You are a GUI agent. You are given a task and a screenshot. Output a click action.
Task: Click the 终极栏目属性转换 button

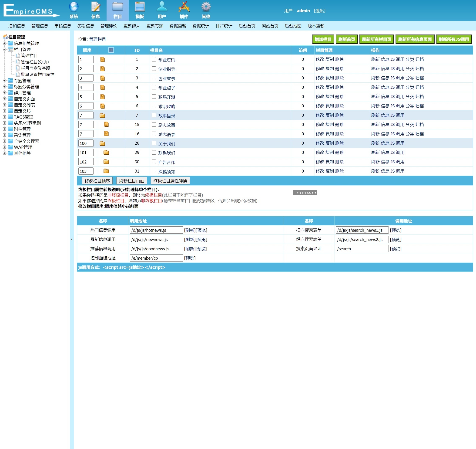click(x=170, y=181)
